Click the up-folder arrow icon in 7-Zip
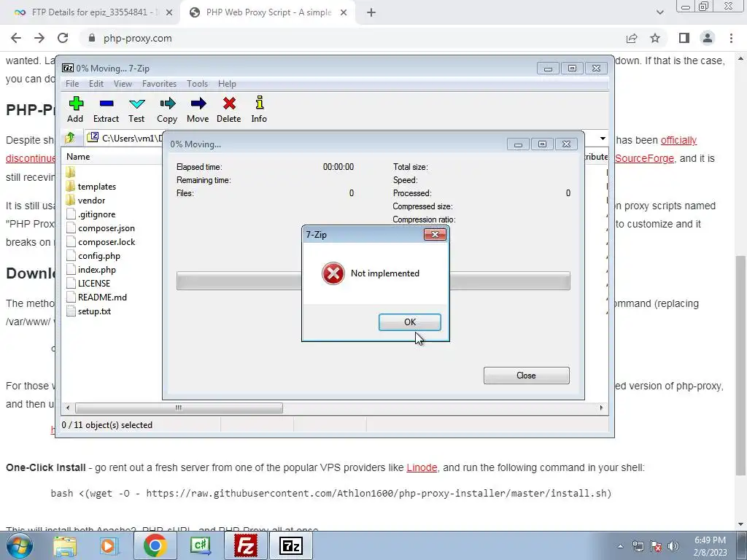 pos(70,138)
